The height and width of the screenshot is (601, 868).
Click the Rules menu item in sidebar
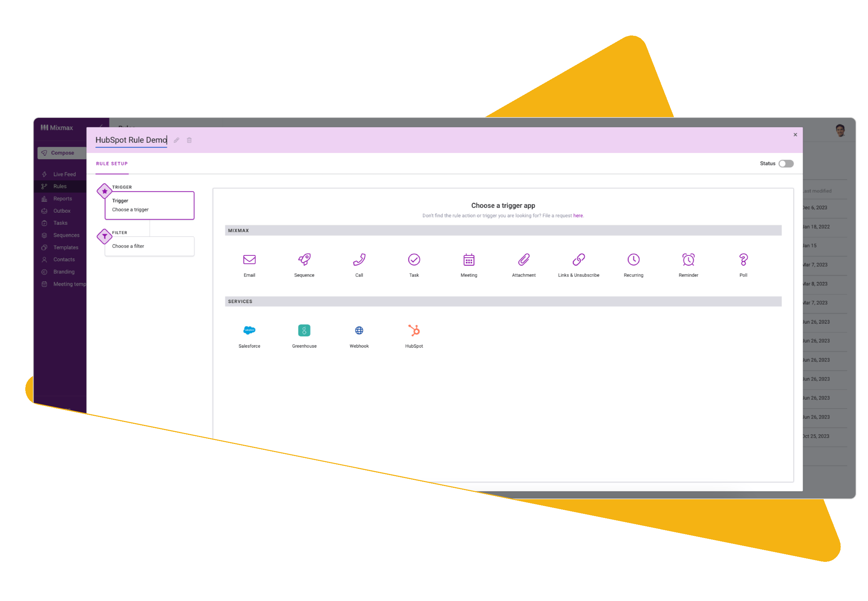click(59, 186)
